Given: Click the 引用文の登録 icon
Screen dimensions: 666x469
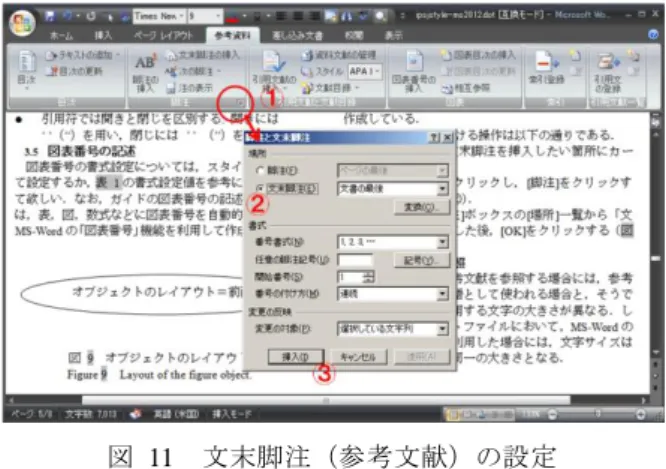Looking at the screenshot, I should tap(608, 72).
